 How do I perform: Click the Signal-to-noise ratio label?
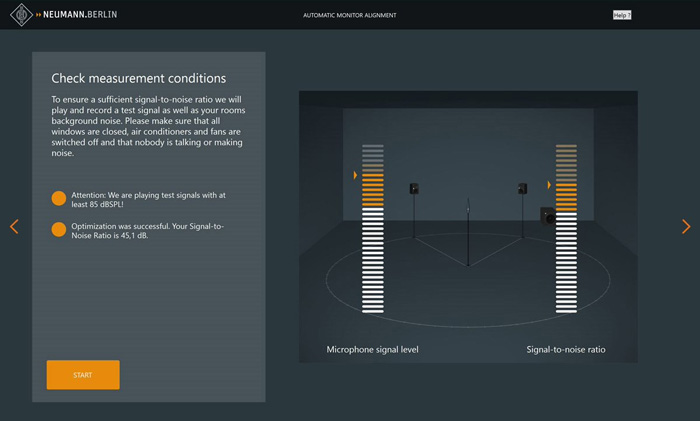(x=566, y=350)
